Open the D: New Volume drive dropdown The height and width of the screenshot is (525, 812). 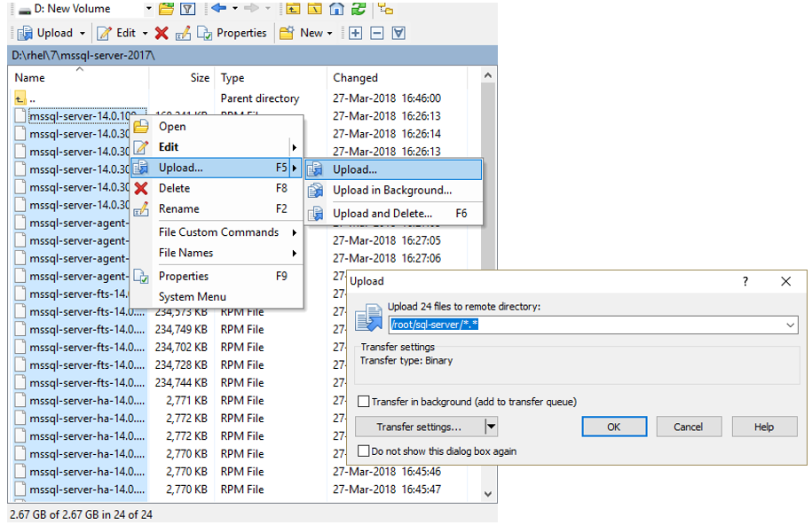click(x=148, y=9)
